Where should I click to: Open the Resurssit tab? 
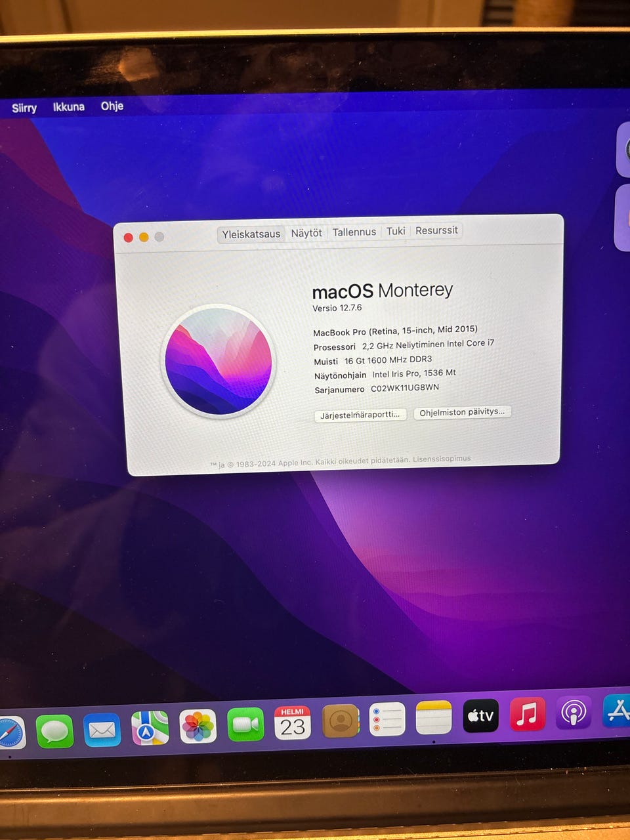(436, 230)
